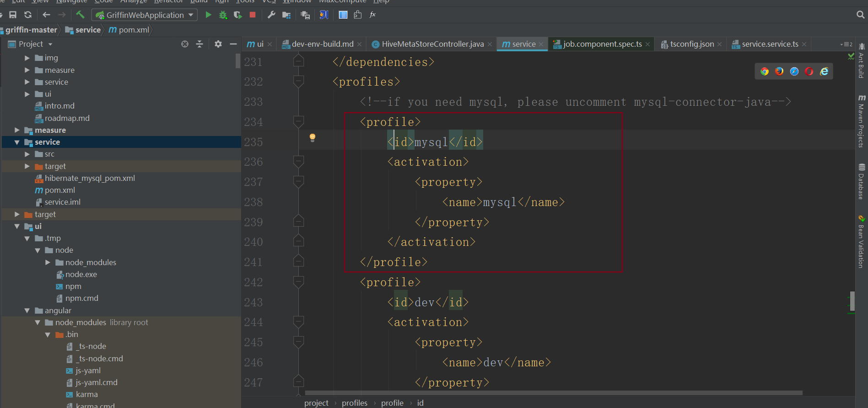Open Project panel gear settings

click(218, 44)
